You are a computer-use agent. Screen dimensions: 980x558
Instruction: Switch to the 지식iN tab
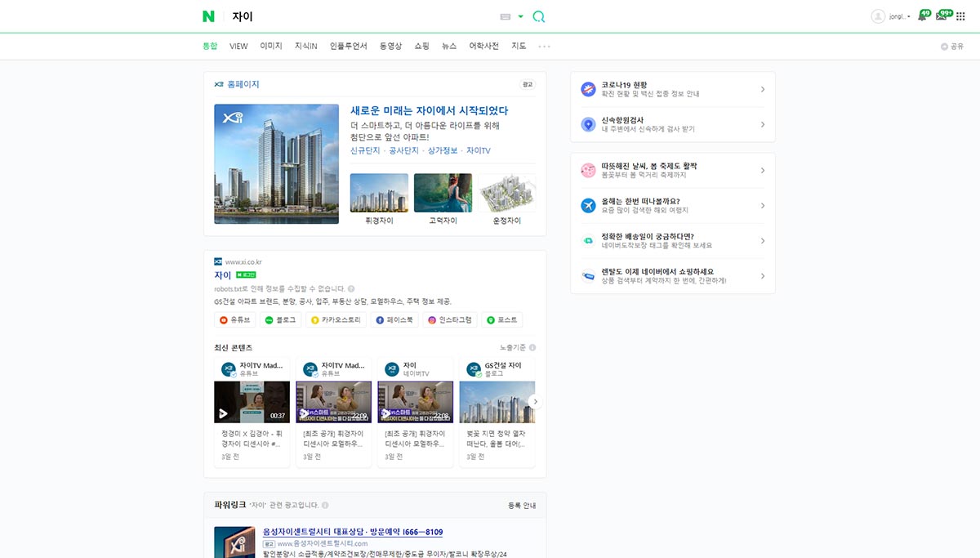coord(306,46)
